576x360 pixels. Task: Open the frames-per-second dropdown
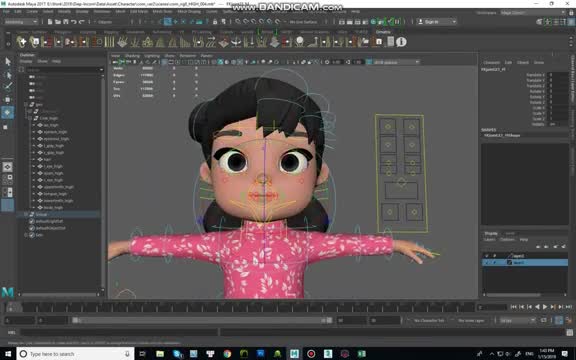(x=517, y=321)
